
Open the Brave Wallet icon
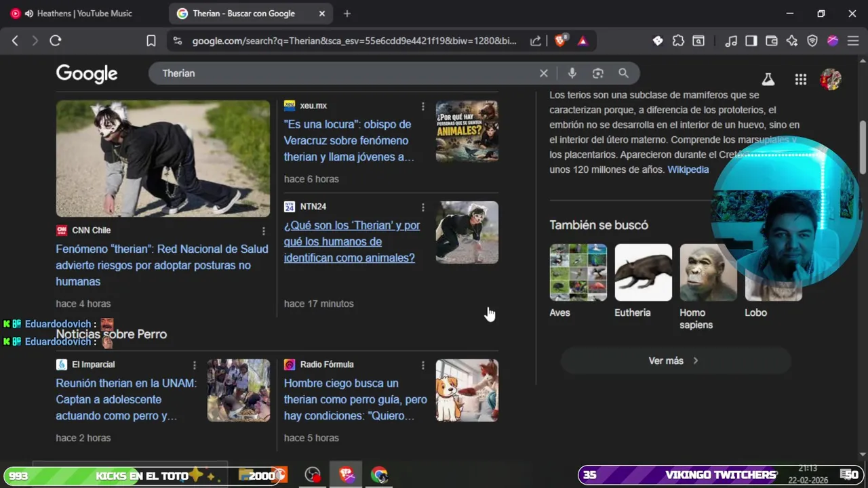tap(771, 41)
